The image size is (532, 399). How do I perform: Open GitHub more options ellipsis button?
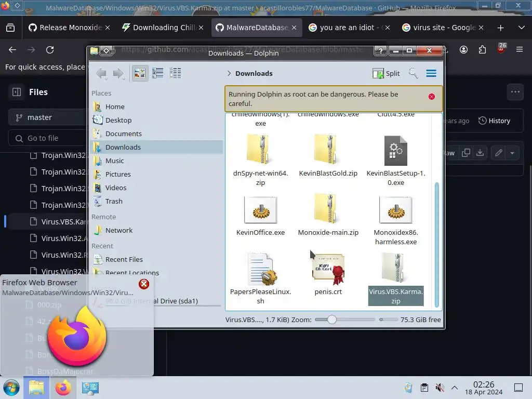(515, 91)
